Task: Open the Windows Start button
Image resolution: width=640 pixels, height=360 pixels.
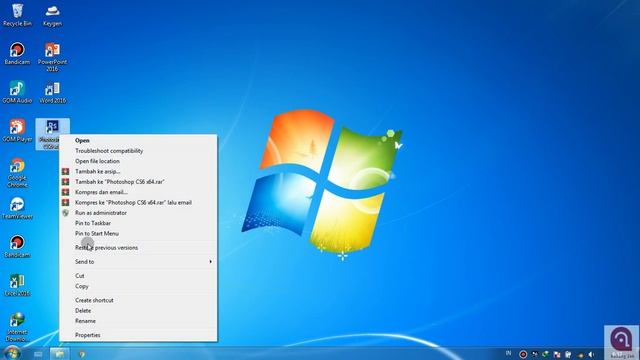Action: (12, 353)
